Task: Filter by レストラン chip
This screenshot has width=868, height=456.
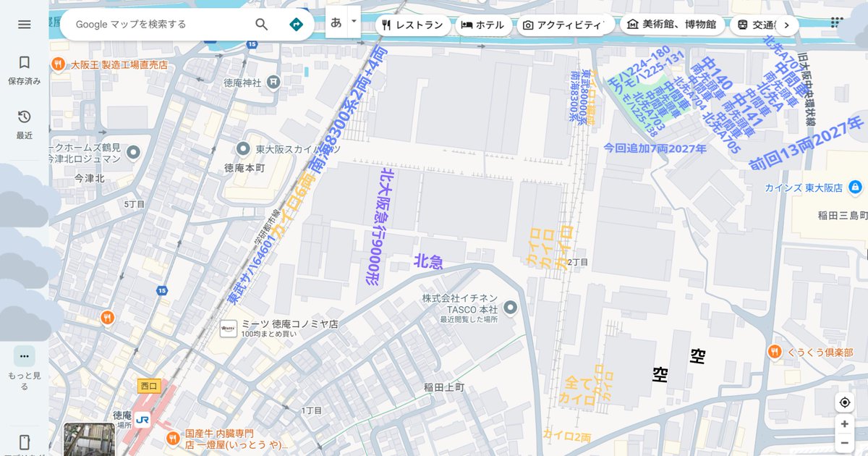Action: [412, 25]
